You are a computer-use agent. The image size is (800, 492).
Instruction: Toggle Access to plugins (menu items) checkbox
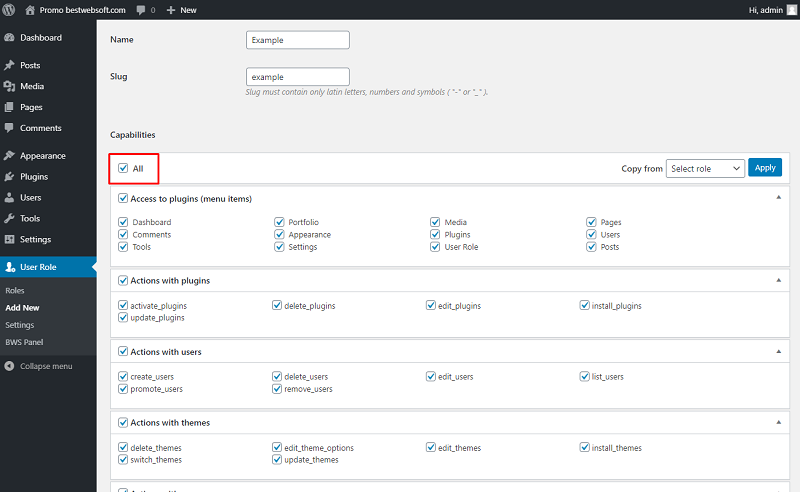click(x=123, y=198)
